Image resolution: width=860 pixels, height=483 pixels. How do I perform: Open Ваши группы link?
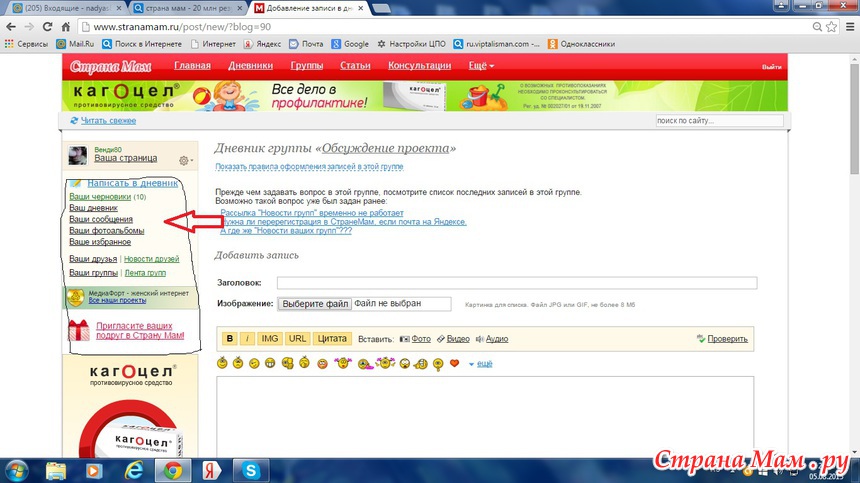pyautogui.click(x=93, y=272)
